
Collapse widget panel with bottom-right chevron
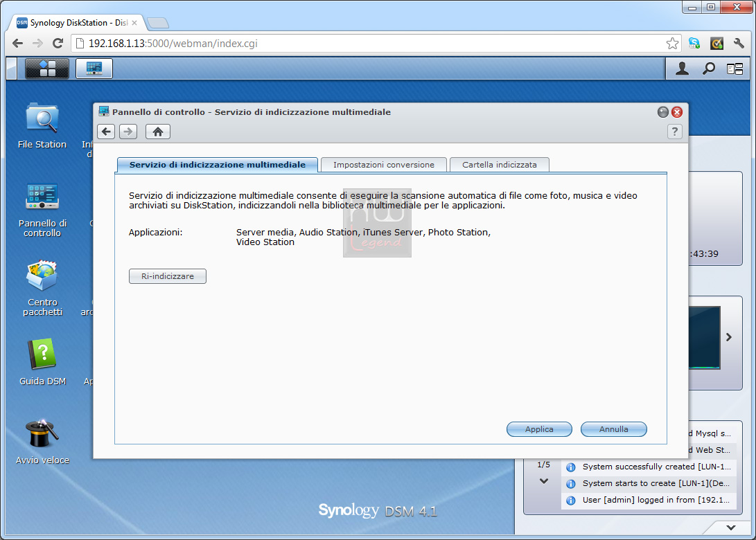731,528
